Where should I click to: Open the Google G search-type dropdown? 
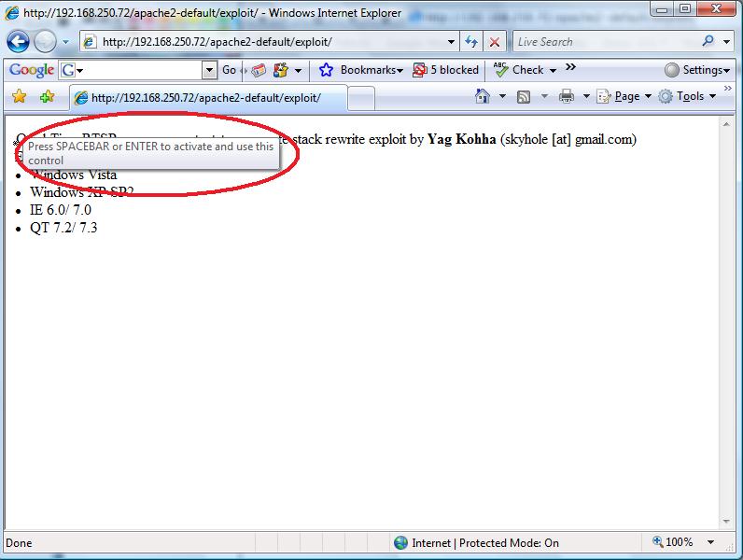coord(72,71)
